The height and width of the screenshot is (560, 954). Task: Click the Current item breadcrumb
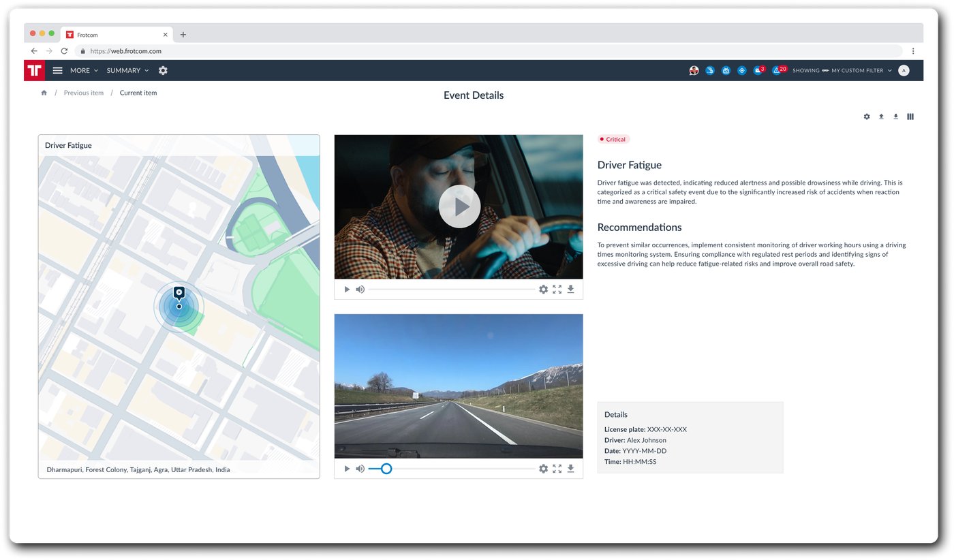tap(138, 93)
